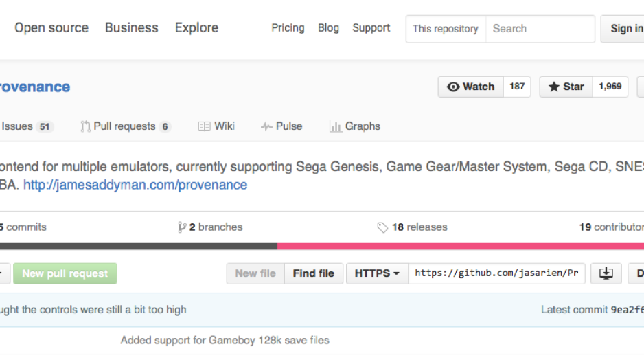Switch to the Pull requests tab

click(125, 126)
